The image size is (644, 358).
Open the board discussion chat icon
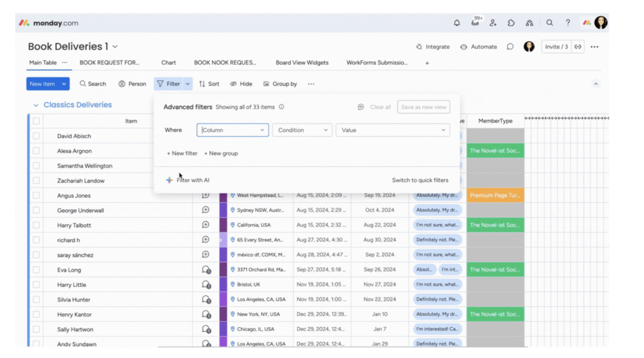click(510, 47)
